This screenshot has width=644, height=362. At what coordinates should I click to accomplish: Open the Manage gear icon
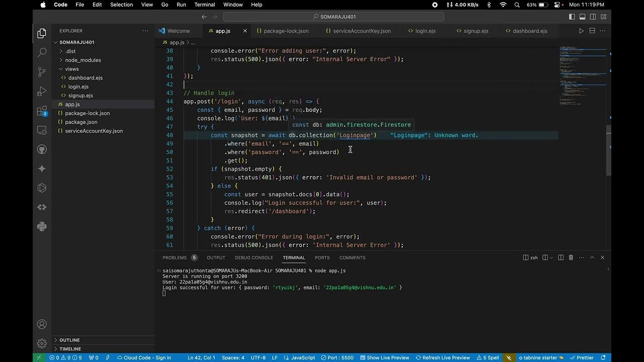pos(42,344)
